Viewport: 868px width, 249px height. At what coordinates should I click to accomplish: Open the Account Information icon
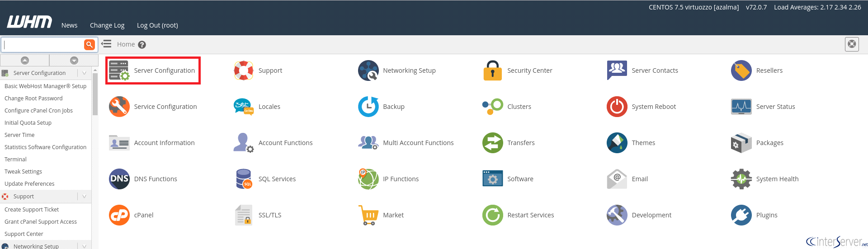(119, 143)
